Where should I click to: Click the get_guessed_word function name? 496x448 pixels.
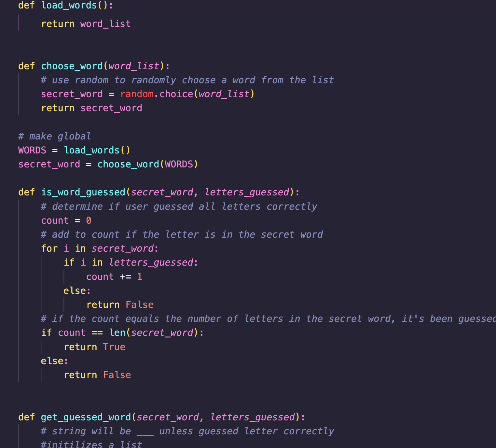click(86, 417)
